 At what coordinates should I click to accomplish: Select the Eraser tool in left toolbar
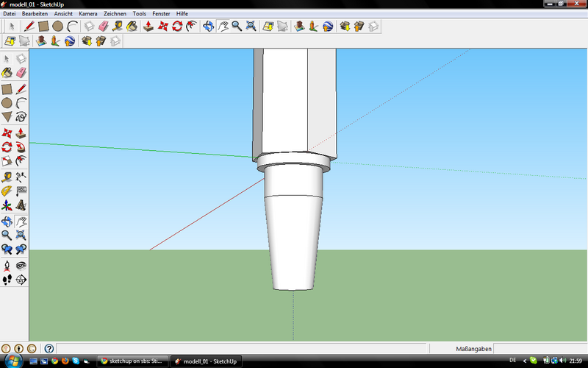21,73
